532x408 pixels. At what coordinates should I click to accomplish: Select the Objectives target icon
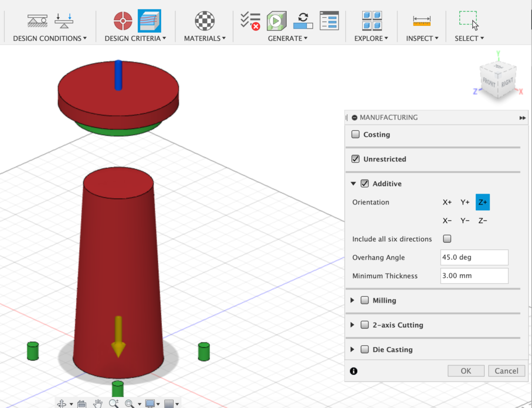point(123,21)
